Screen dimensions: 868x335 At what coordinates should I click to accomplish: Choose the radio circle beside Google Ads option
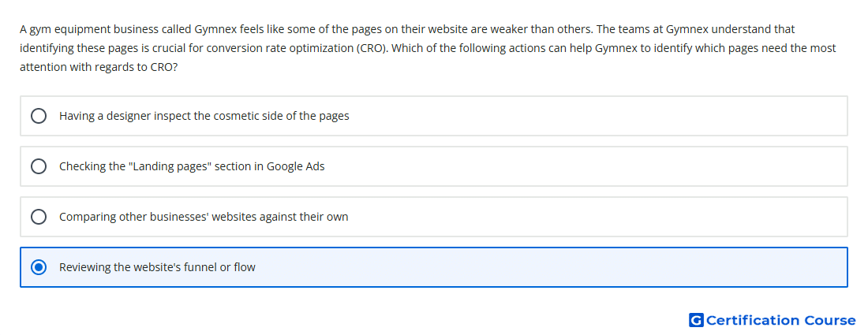click(x=39, y=166)
